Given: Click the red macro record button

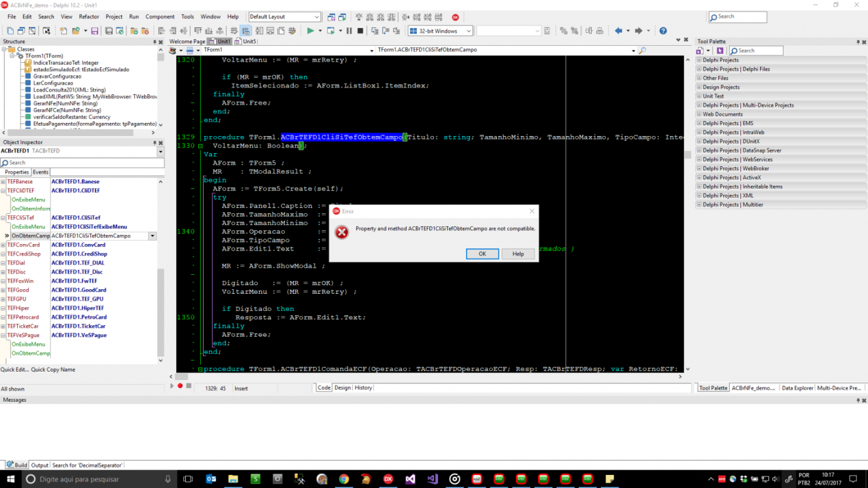Looking at the screenshot, I should [x=180, y=386].
